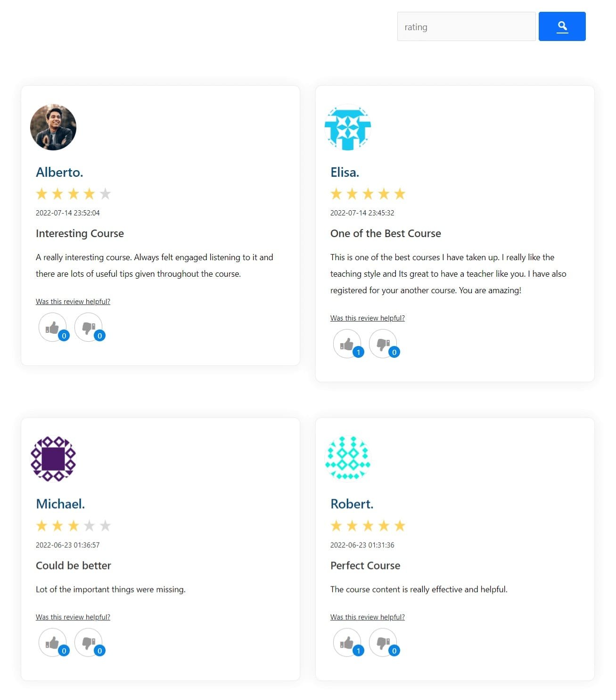Upvote Robert's Perfect Course review
The image size is (616, 700).
(347, 642)
